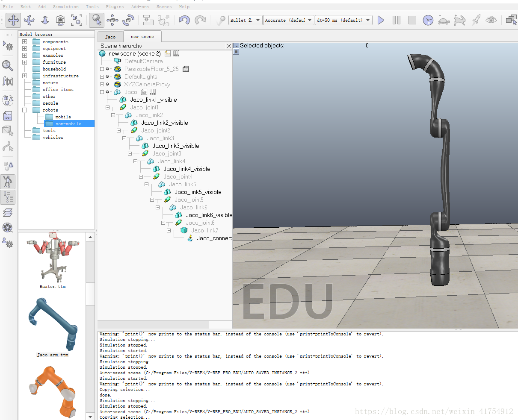This screenshot has width=518, height=420.
Task: Open the File menu
Action: 8,6
